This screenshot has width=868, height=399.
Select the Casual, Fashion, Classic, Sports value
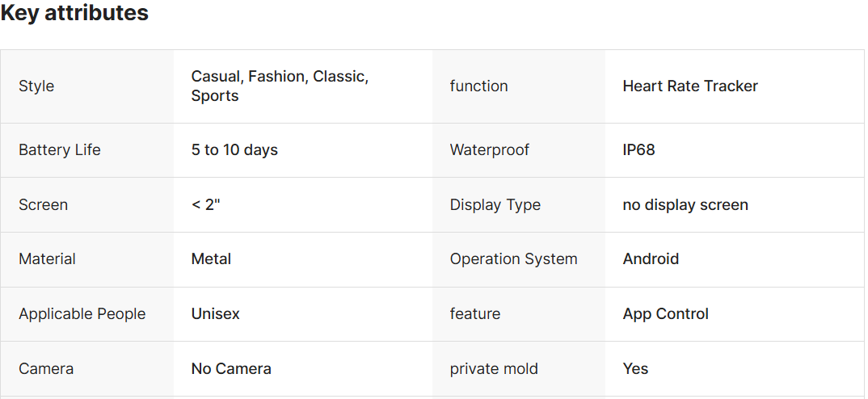tap(280, 86)
